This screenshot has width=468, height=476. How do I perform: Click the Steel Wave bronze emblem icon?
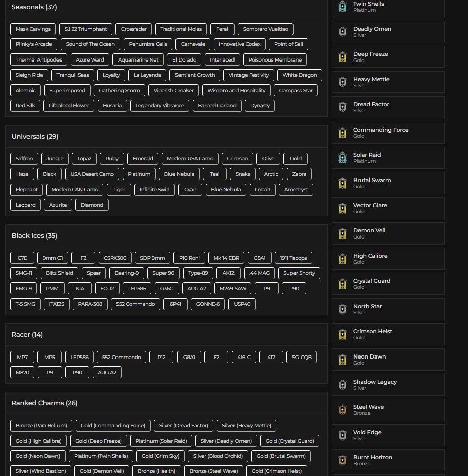click(x=342, y=409)
